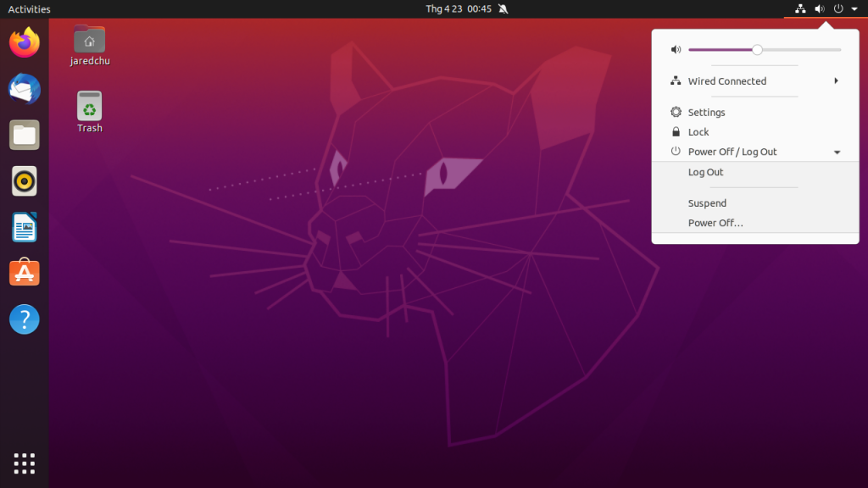Adjust the volume slider
This screenshot has height=488, width=868.
757,49
